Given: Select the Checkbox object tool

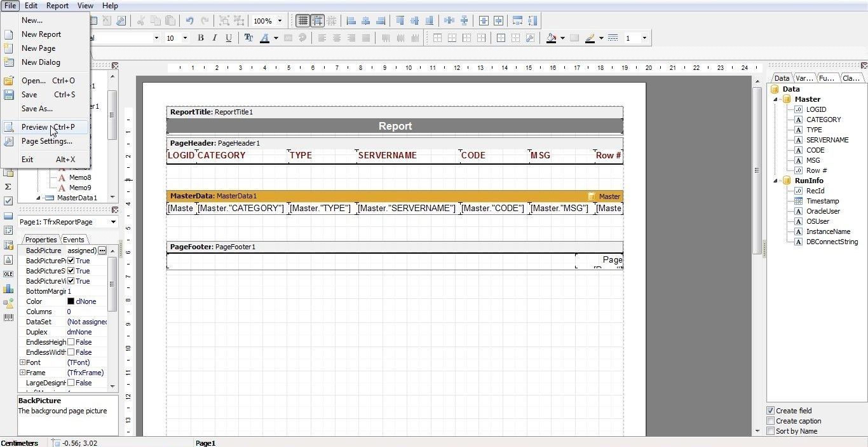Looking at the screenshot, I should (x=8, y=201).
